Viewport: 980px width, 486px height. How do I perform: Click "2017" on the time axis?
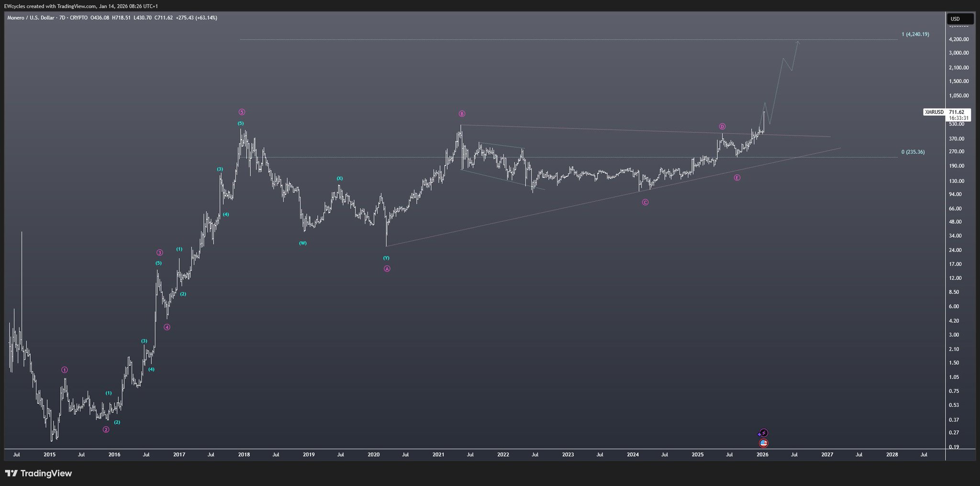[179, 455]
